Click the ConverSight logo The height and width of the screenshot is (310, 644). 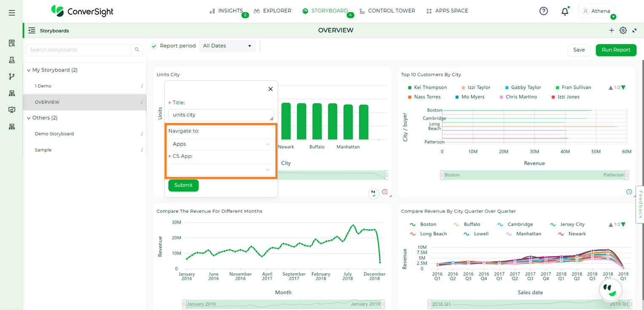tap(82, 11)
